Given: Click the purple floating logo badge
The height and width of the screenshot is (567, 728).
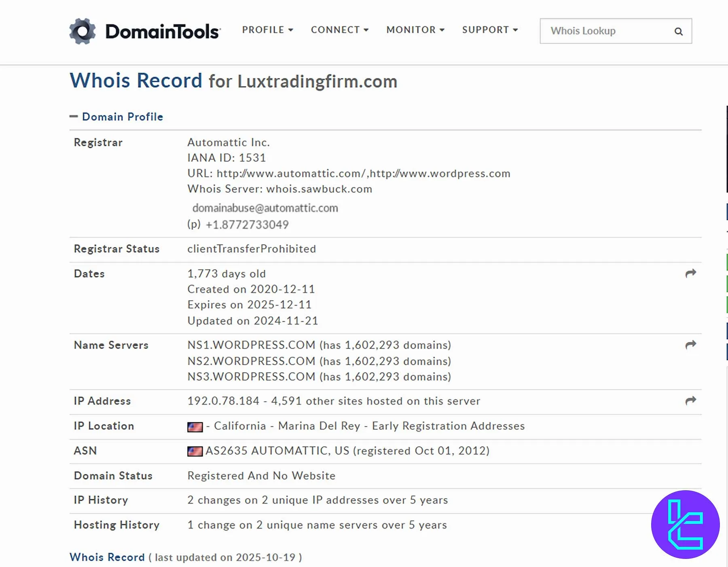Looking at the screenshot, I should (685, 524).
